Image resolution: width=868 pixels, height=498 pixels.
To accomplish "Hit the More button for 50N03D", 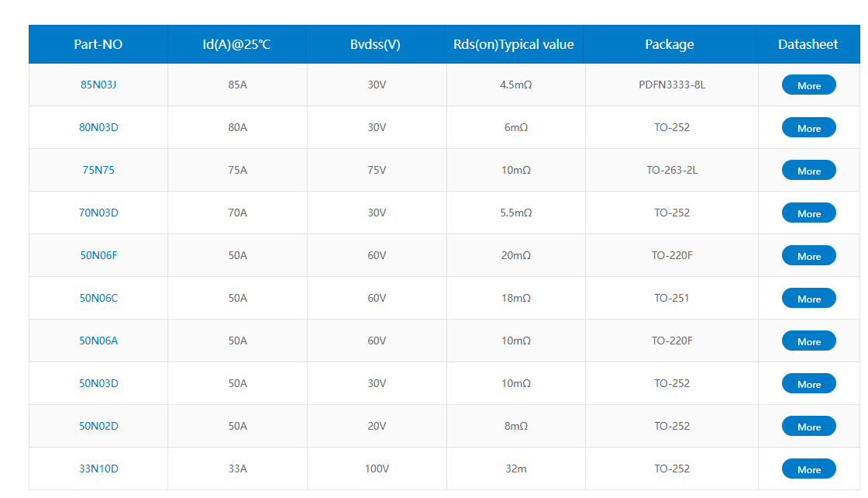I will [808, 384].
